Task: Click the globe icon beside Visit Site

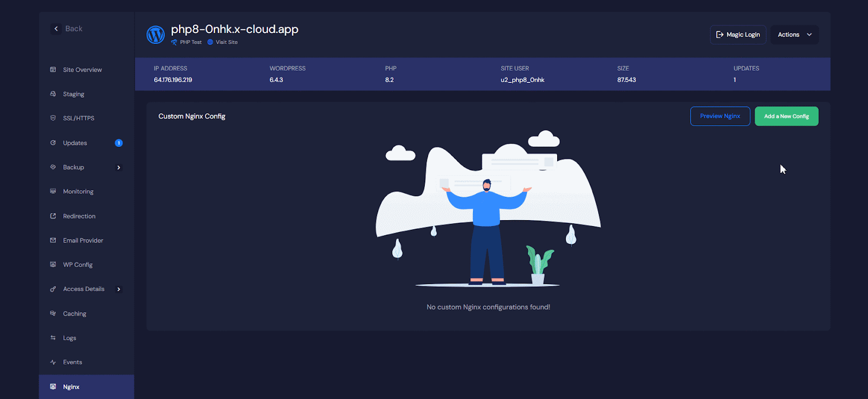Action: (210, 42)
